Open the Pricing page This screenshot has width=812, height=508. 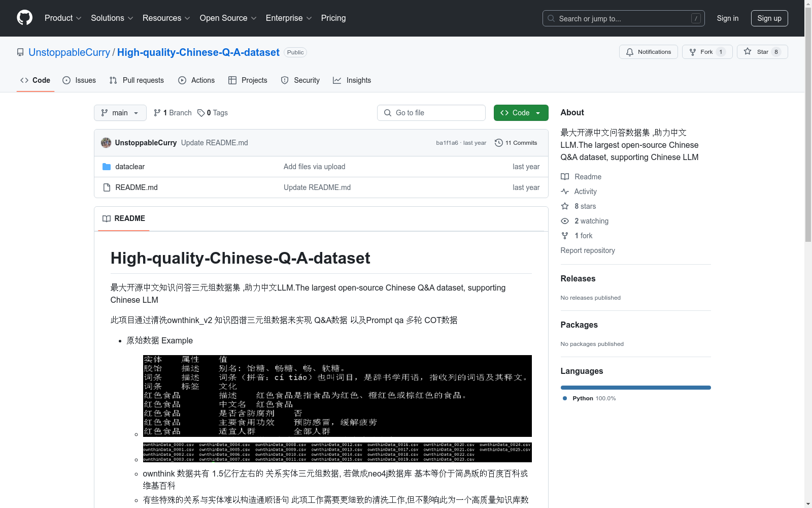pyautogui.click(x=333, y=18)
